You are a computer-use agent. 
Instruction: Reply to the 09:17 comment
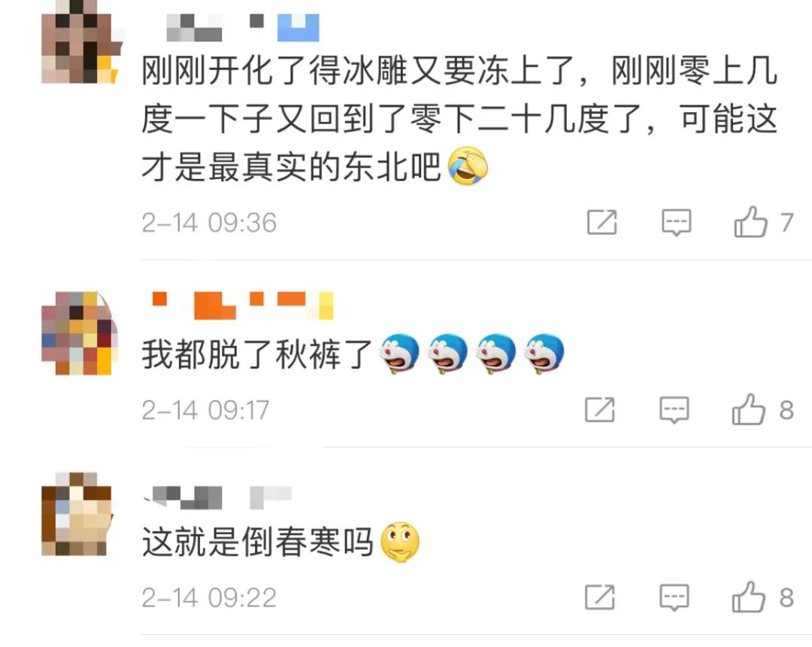pyautogui.click(x=674, y=410)
